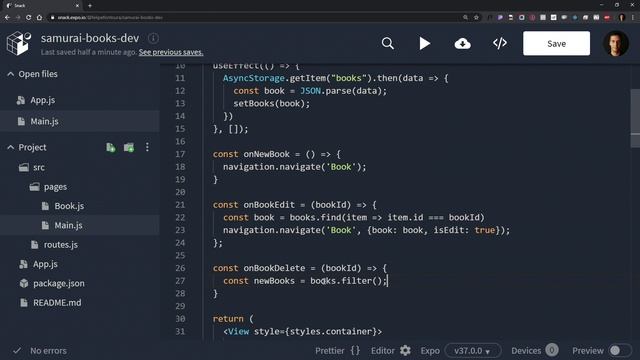Viewport: 640px width, 360px height.
Task: Click the Expo Snack logo icon
Action: pos(18,43)
